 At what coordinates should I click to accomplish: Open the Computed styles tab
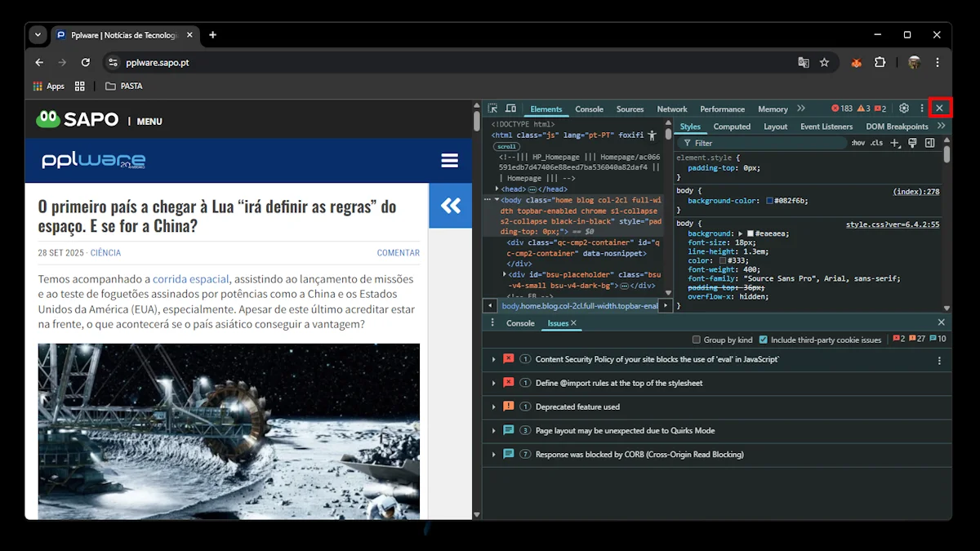(732, 127)
